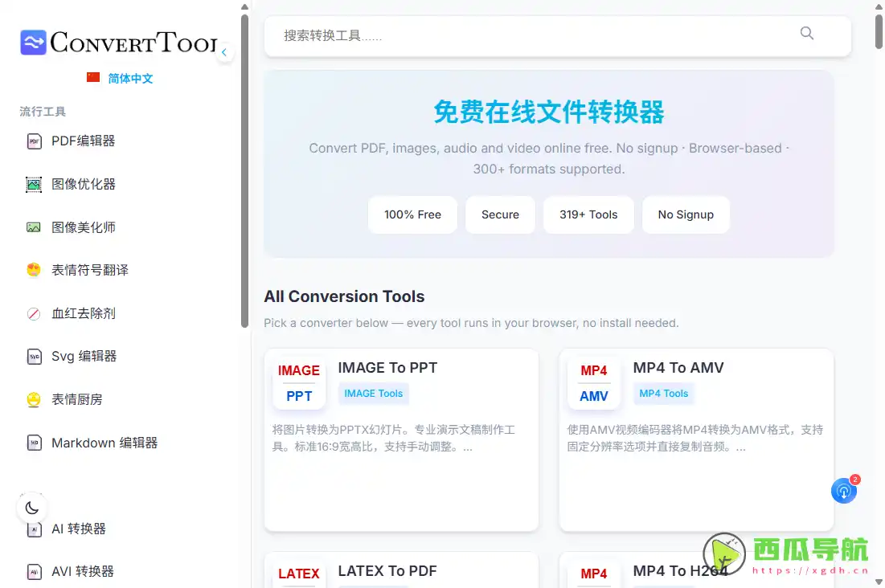Open AVI 转换器 from the sidebar

pos(83,572)
